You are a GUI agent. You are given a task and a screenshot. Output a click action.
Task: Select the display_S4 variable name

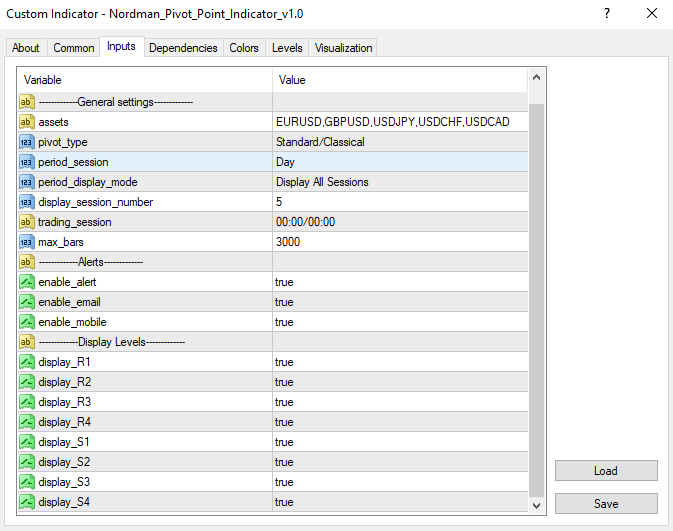[64, 502]
